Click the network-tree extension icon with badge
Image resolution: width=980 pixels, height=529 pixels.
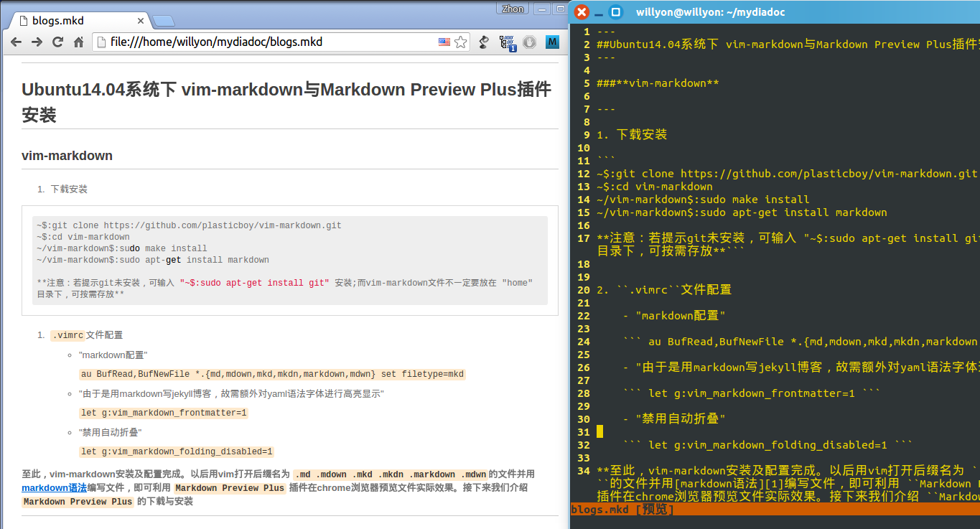(x=508, y=43)
